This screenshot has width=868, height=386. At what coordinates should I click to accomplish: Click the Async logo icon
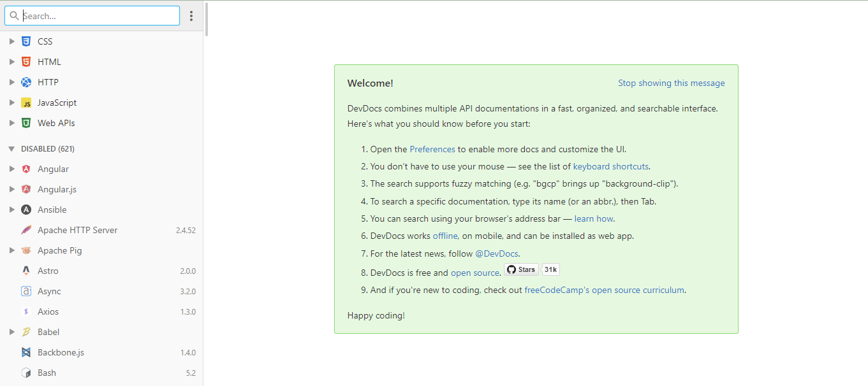click(x=26, y=291)
